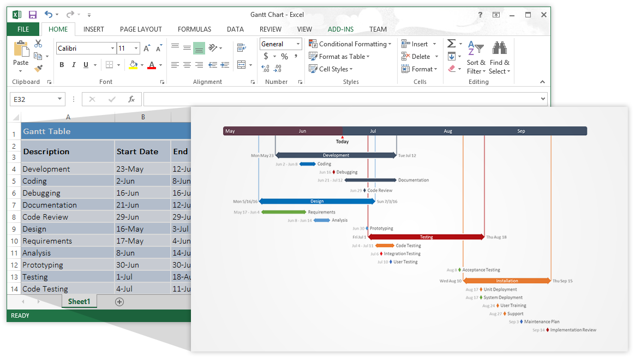The image size is (635, 364).
Task: Click the Fill down arrow icon
Action: click(452, 56)
